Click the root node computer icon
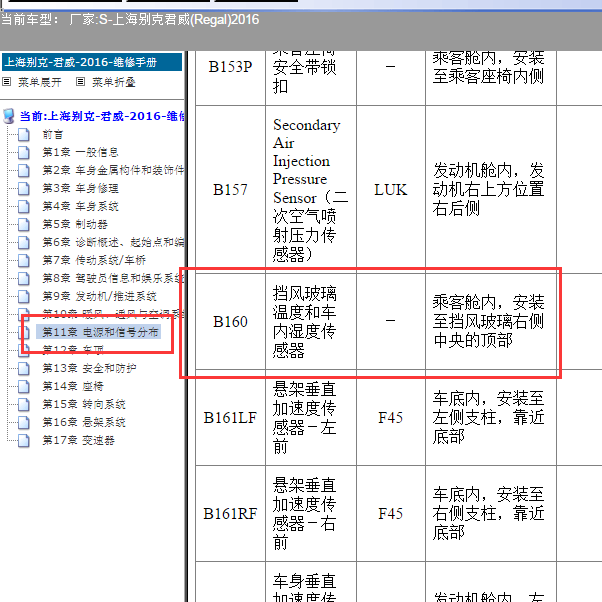Viewport: 602px width, 602px height. (8, 116)
